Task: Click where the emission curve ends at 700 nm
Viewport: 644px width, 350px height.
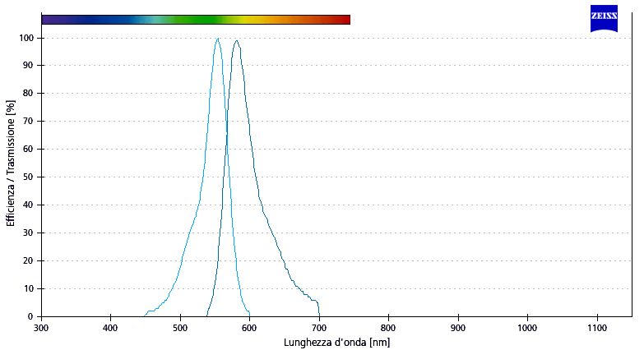Action: pos(319,315)
